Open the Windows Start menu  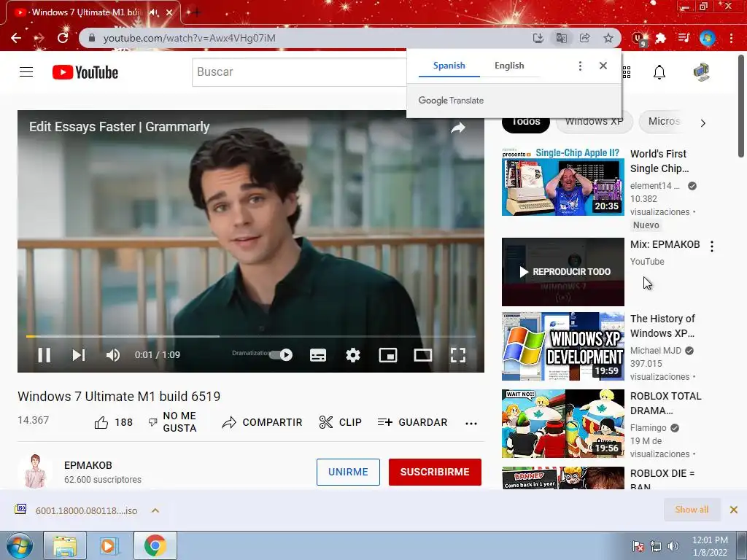pos(19,545)
